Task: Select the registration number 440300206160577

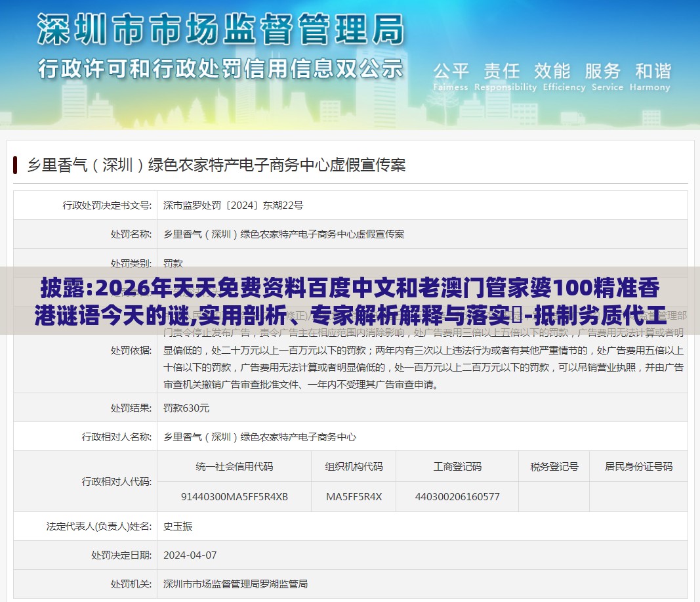Action: pos(457,496)
